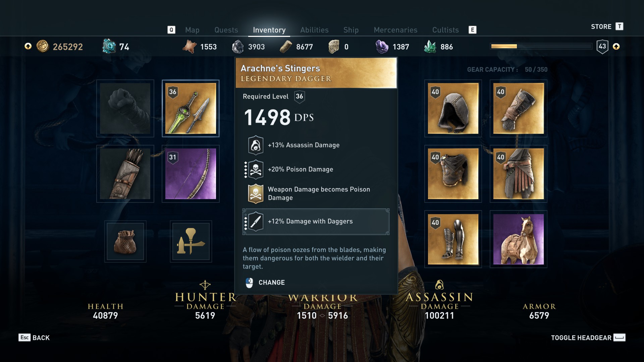Select the level 40 chest armor
The image size is (644, 362).
pos(453,174)
